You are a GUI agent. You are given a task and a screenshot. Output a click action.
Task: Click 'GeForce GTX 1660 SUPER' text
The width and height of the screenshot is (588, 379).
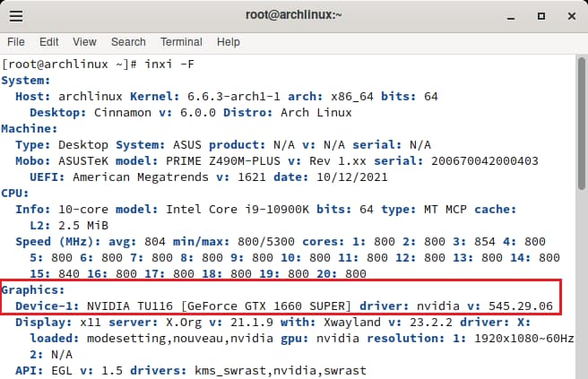(x=266, y=306)
